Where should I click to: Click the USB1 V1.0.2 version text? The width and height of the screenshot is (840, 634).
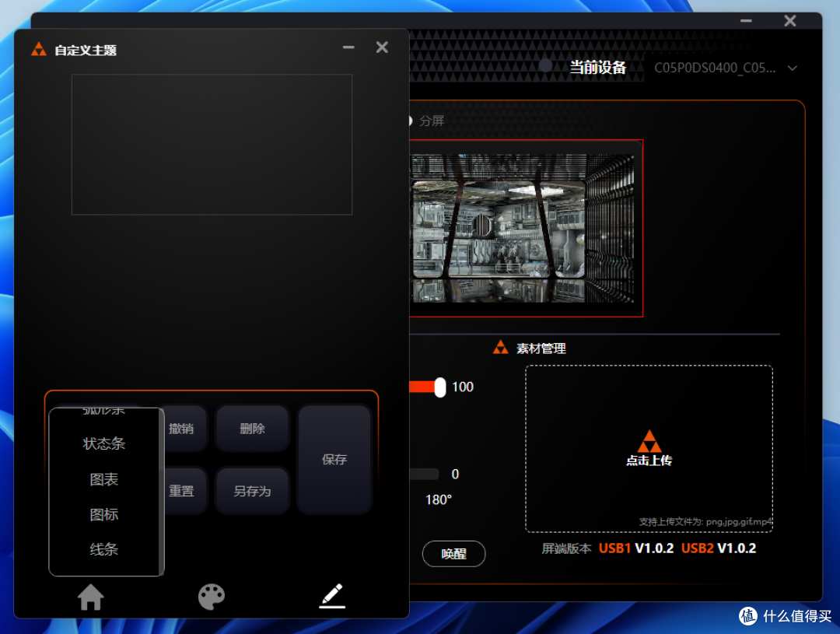636,548
